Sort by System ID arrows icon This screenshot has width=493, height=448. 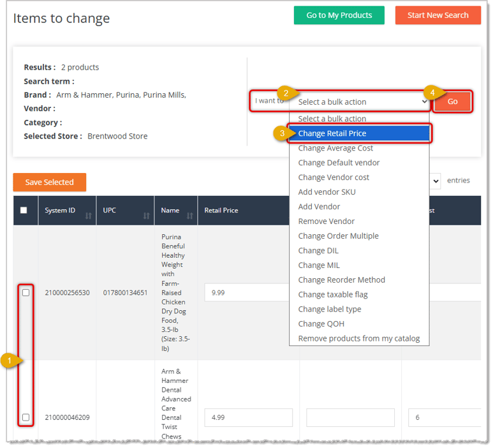89,217
